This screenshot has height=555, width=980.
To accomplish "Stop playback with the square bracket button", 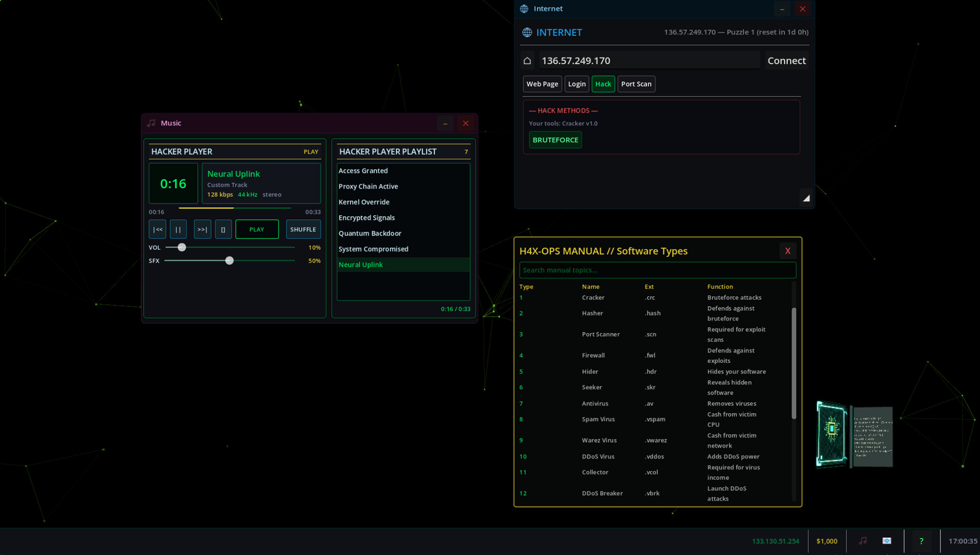I will pos(223,229).
